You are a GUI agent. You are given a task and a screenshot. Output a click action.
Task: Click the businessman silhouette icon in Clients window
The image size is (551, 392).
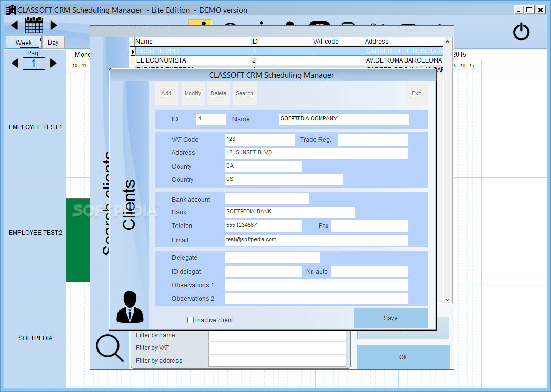[x=130, y=307]
